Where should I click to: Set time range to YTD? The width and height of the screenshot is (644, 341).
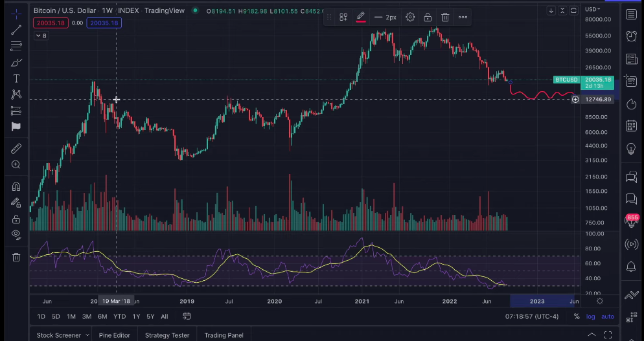(x=119, y=316)
